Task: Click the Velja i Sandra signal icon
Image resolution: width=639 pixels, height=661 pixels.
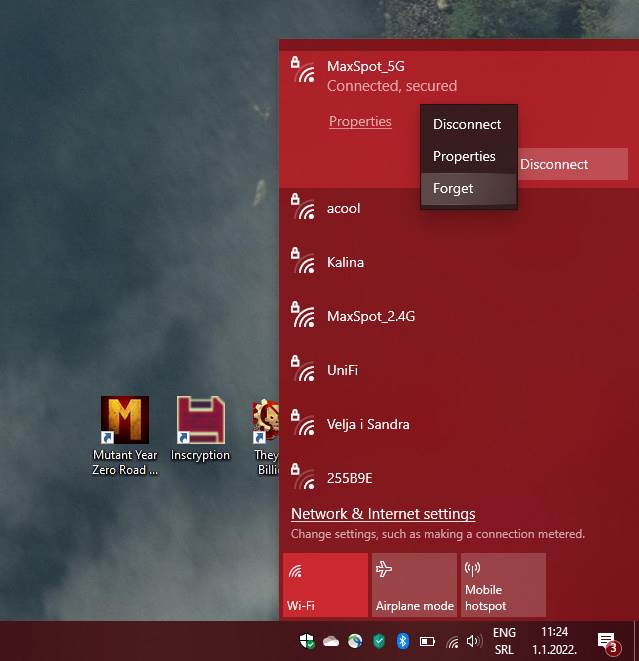Action: [x=303, y=422]
